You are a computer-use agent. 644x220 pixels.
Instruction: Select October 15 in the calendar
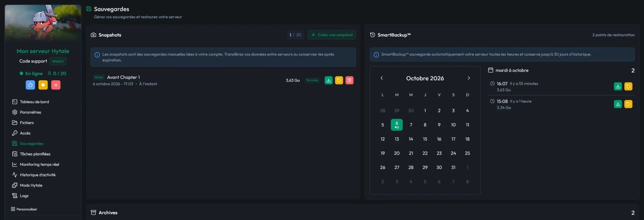coord(425,139)
